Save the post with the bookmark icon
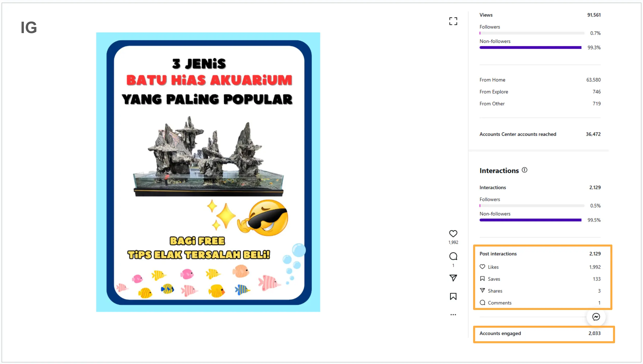 pyautogui.click(x=453, y=296)
